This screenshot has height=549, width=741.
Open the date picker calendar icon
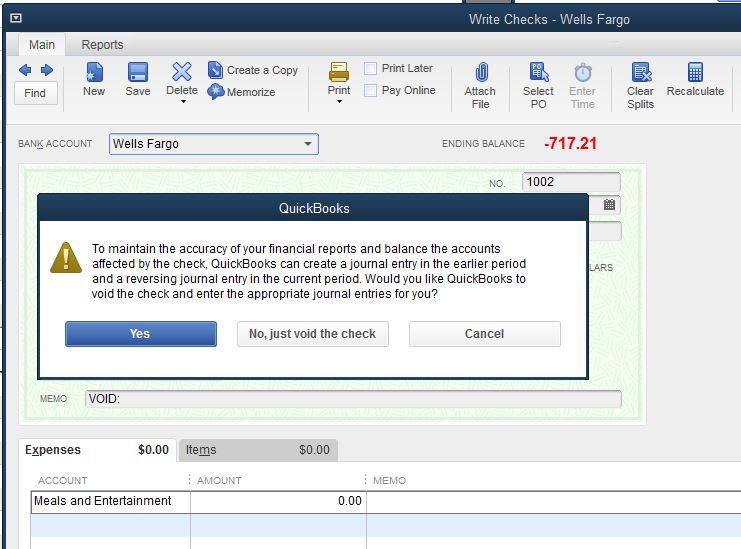pos(609,204)
